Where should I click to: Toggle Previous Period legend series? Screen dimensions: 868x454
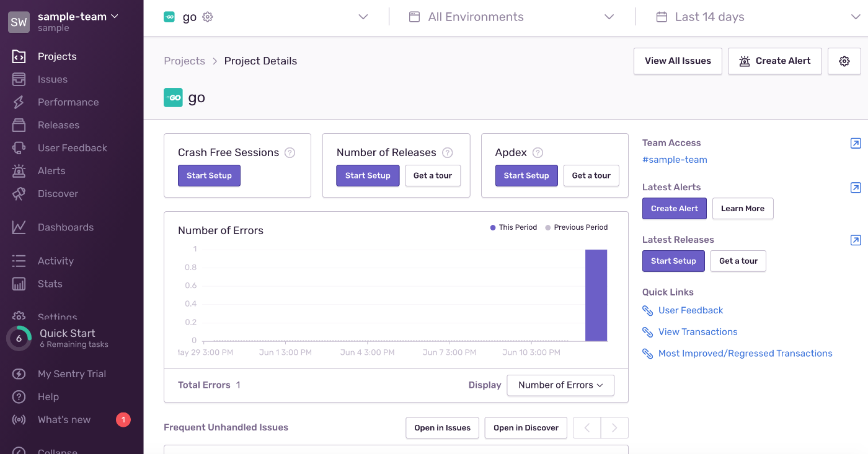point(577,227)
